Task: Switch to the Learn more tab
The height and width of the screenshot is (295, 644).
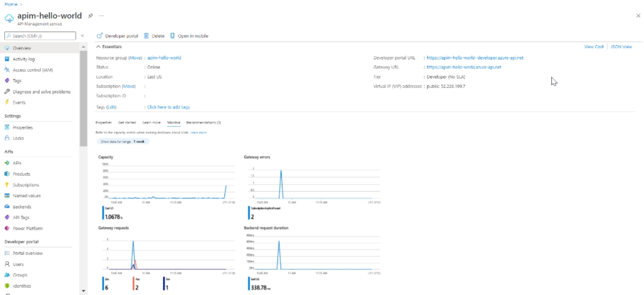Action: 151,123
